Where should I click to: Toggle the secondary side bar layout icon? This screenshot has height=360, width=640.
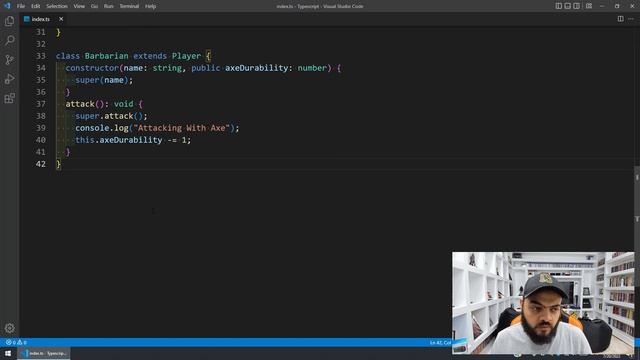point(576,6)
